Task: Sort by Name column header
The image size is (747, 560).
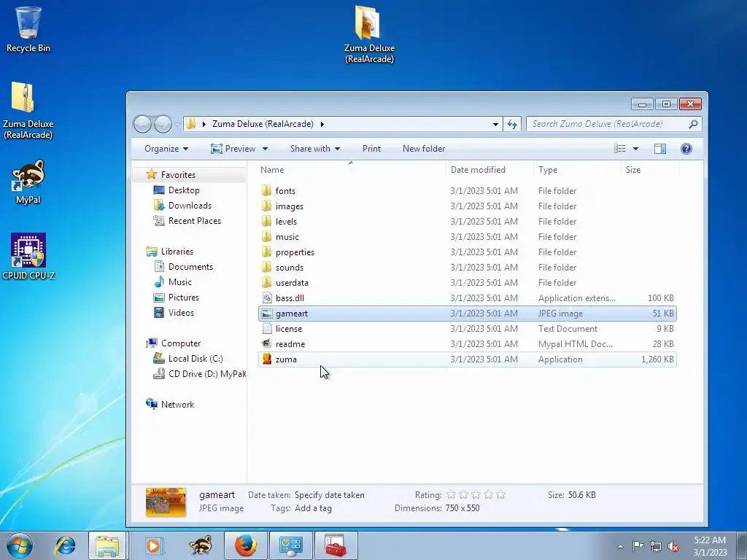Action: pos(351,170)
